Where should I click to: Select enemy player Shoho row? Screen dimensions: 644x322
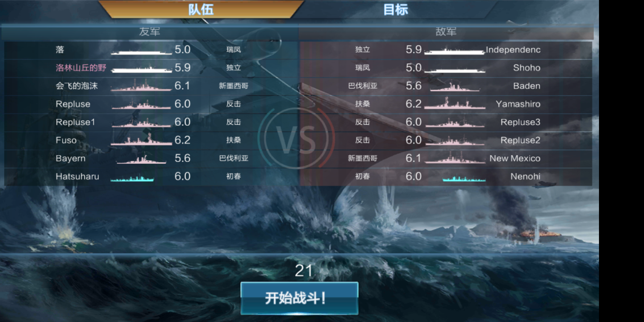(x=446, y=68)
